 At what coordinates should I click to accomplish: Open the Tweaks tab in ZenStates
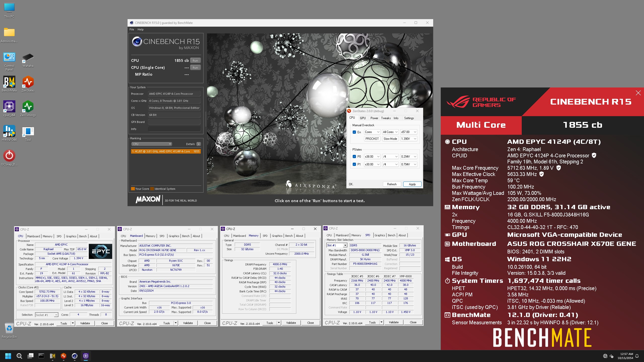coord(386,118)
